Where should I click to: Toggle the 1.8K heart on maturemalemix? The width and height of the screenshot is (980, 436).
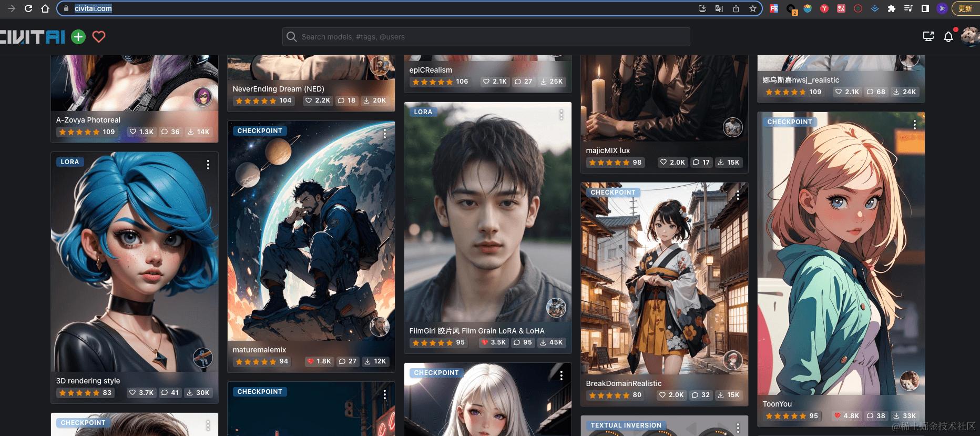pyautogui.click(x=319, y=361)
